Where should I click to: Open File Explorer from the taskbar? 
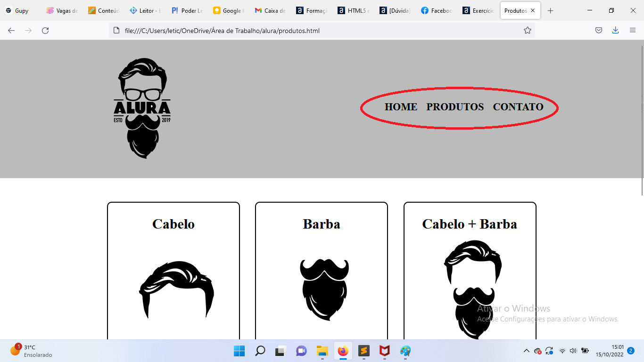tap(322, 351)
